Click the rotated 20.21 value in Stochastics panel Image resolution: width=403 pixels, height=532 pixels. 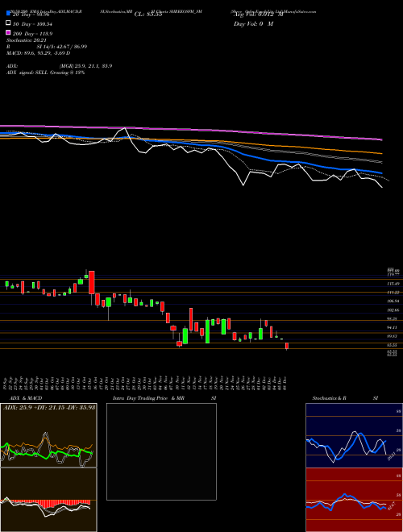tap(392, 455)
